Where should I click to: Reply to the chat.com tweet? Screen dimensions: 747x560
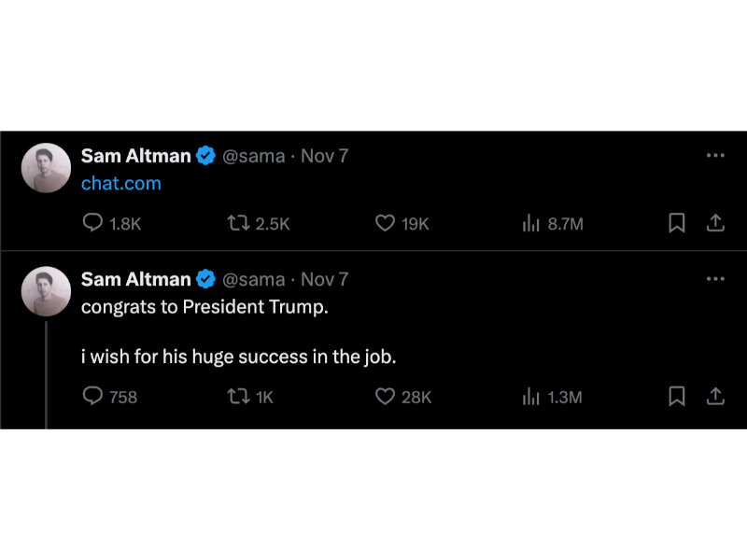coord(93,223)
